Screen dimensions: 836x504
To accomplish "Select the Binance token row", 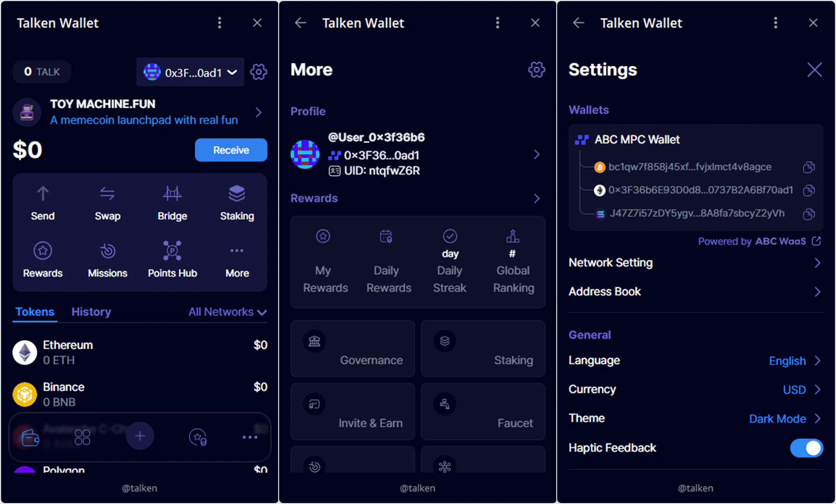I will pos(140,394).
